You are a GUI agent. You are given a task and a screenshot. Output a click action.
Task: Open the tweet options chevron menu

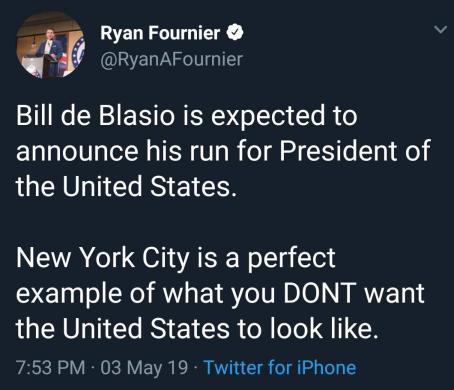[440, 30]
